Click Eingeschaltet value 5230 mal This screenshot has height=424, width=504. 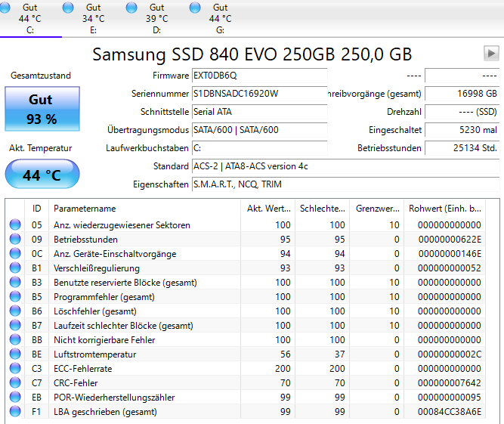[x=462, y=130]
